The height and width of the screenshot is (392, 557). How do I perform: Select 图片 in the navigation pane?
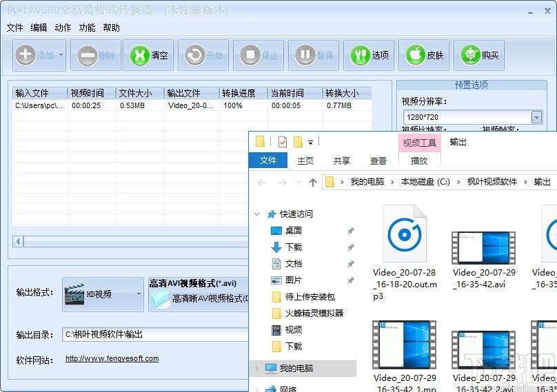click(294, 280)
